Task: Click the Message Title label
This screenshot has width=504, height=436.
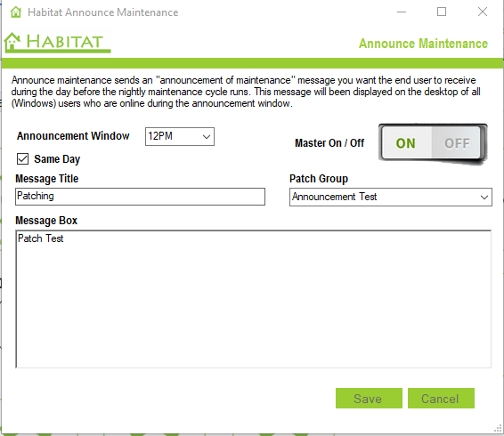Action: click(x=47, y=179)
